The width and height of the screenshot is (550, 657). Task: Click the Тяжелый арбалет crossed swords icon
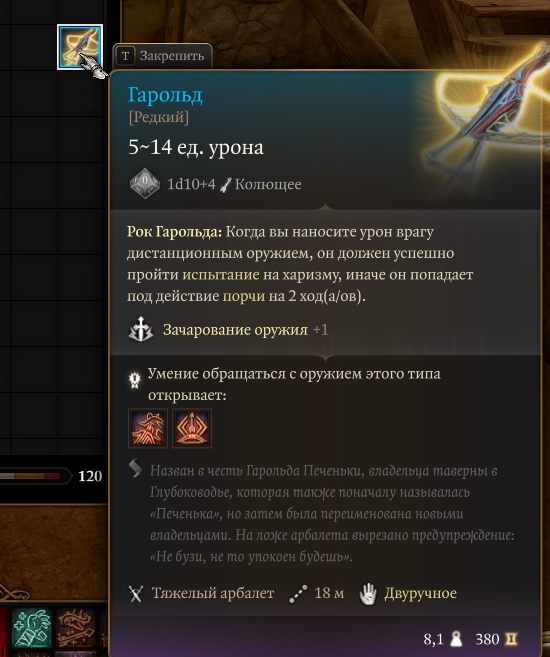[x=136, y=593]
